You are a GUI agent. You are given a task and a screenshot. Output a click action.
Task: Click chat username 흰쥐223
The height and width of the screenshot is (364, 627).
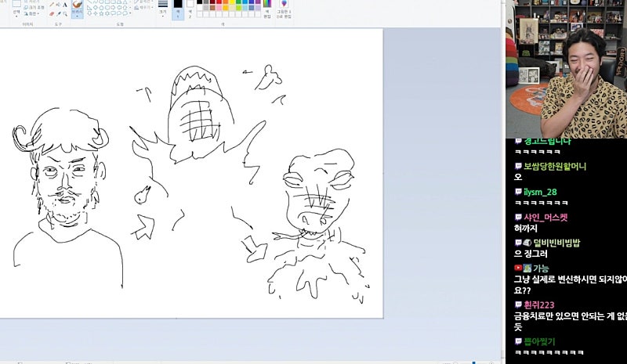click(x=539, y=305)
